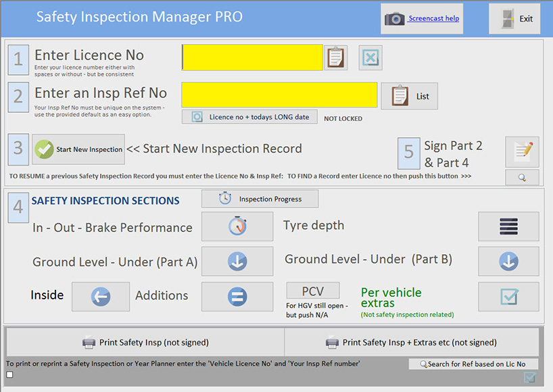Image resolution: width=553 pixels, height=392 pixels.
Task: Click the SAFETY INSPECTION SECTIONS heading
Action: pyautogui.click(x=105, y=201)
